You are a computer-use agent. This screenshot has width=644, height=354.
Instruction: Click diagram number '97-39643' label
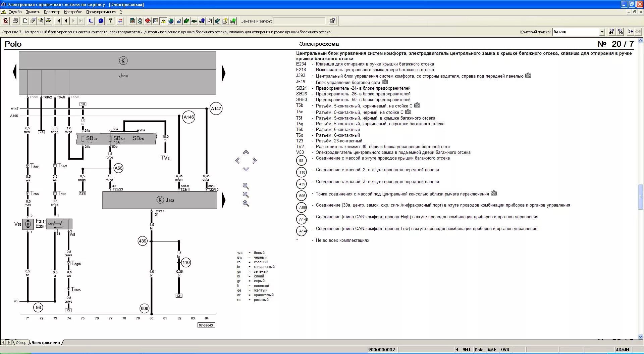tap(206, 325)
